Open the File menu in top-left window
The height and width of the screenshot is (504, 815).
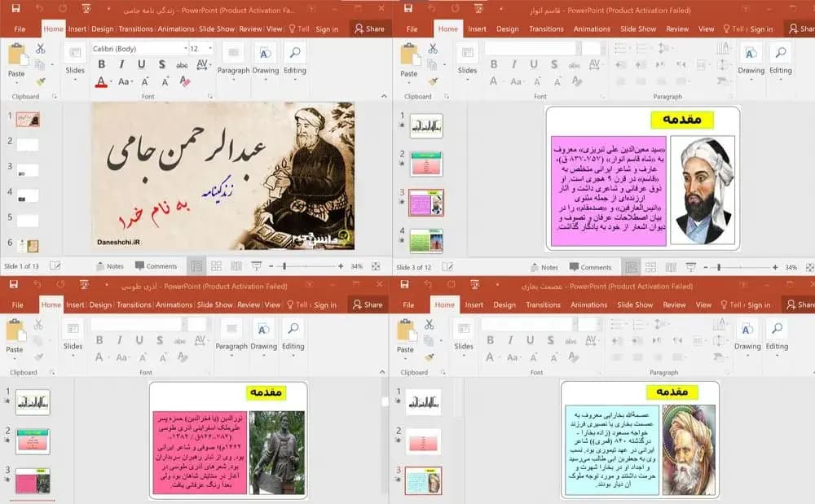(x=20, y=29)
